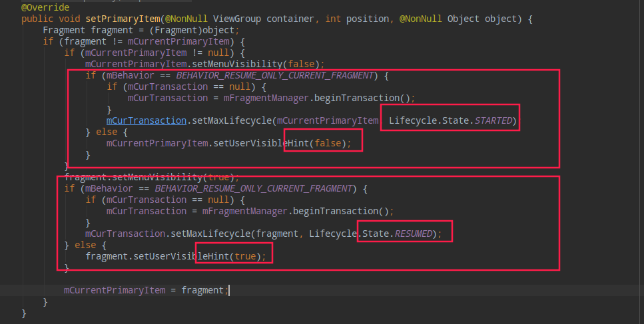Click 'fragment.setMenuVisibility(true)' line

152,177
